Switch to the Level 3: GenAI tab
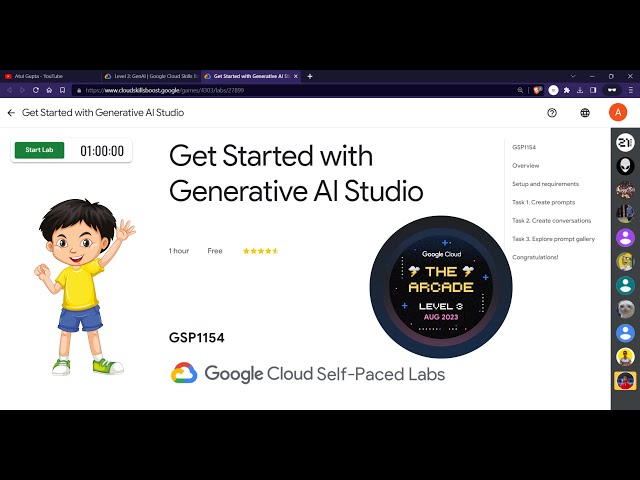The image size is (640, 480). pos(151,76)
